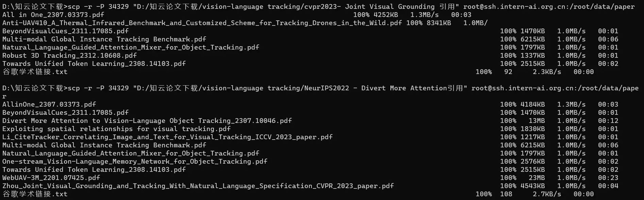Click the Zhou_Joint_Visual_Grounding CVPR_2023 filename

[198, 186]
